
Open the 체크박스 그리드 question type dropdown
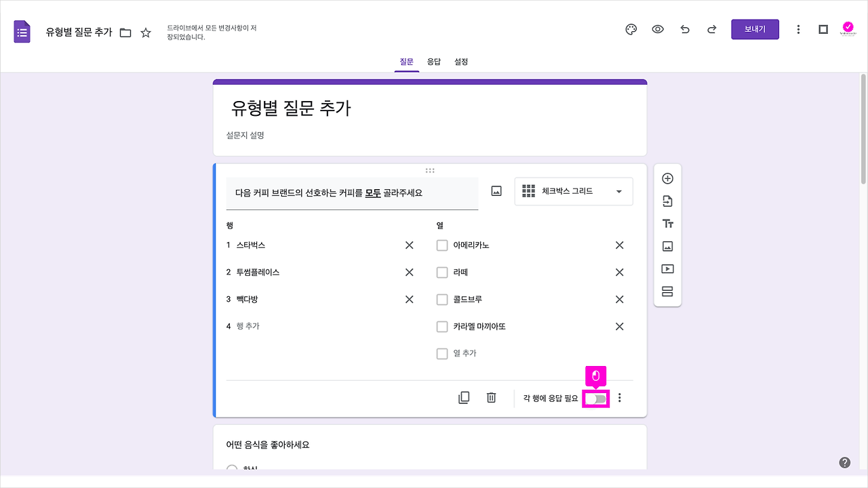coord(573,191)
